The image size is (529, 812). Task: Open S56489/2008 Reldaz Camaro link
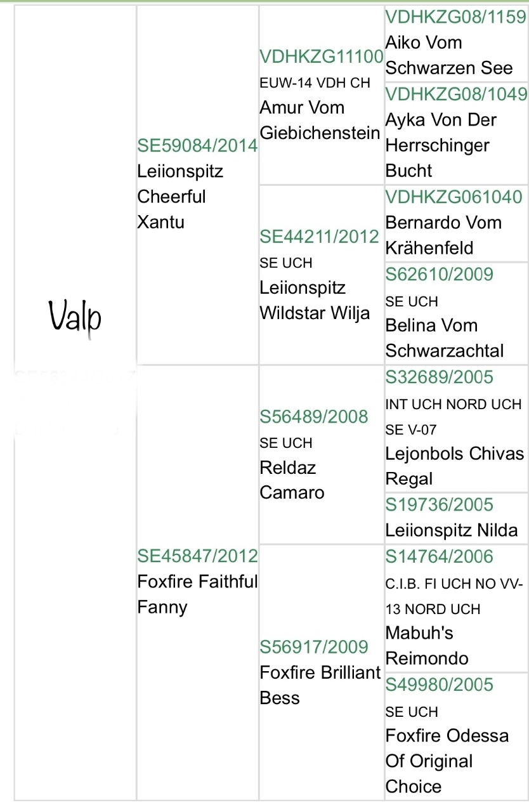pos(314,417)
